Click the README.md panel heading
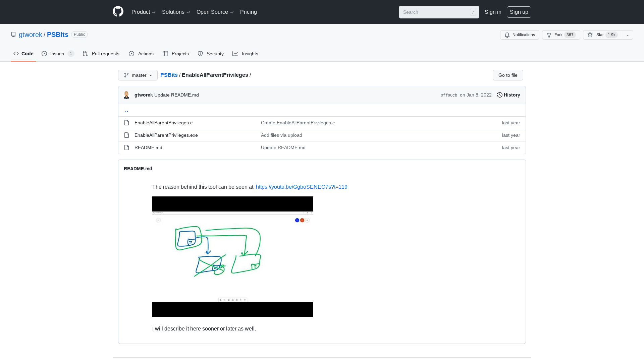The height and width of the screenshot is (362, 644). [138, 169]
